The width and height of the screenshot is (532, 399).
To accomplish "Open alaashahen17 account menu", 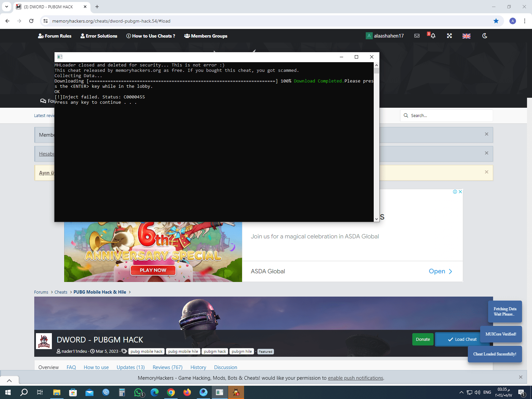I will [385, 36].
